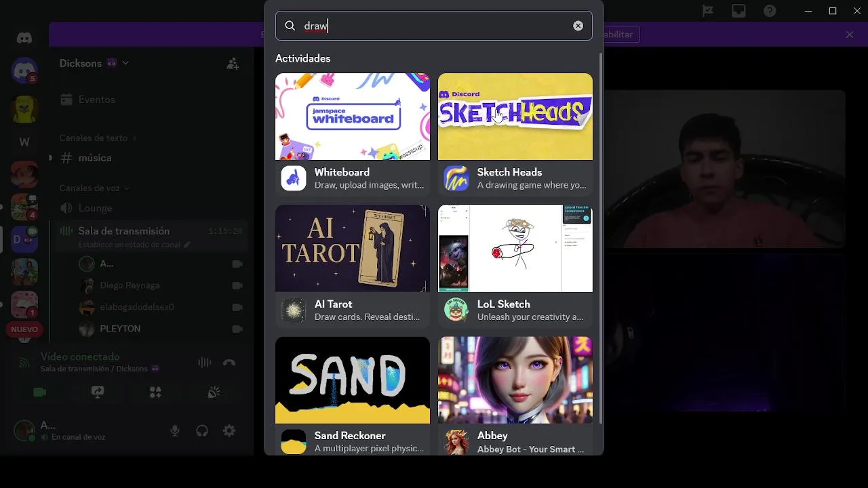
Task: Disconnect from voice with hang-up icon
Action: click(x=229, y=363)
